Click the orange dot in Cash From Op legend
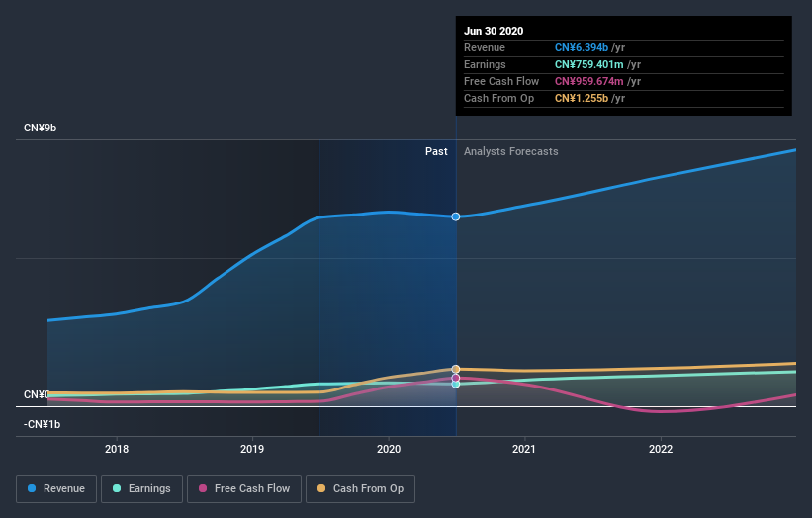The width and height of the screenshot is (812, 518). point(321,488)
